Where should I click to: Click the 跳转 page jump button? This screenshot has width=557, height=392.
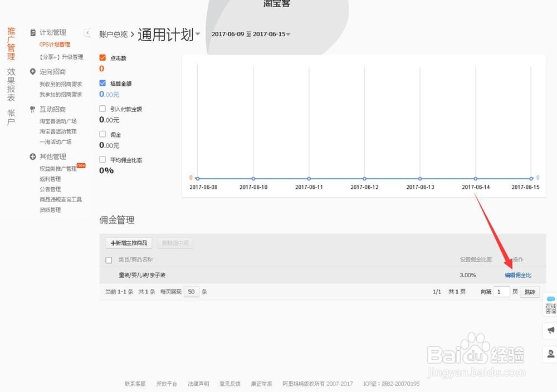[530, 292]
